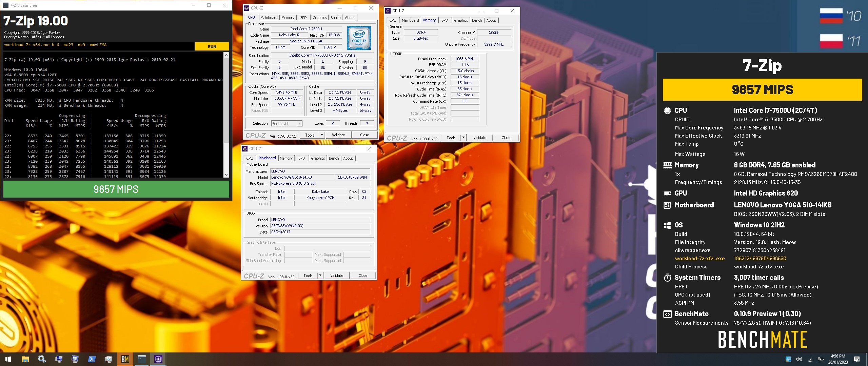Click the CPU-Z icon in the Memory window title
868x366 pixels.
pyautogui.click(x=388, y=11)
